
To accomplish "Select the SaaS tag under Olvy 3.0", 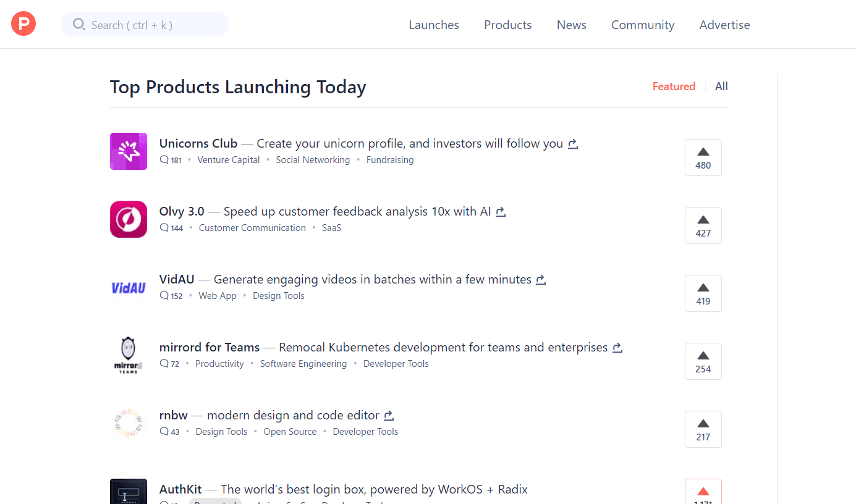I will point(331,228).
